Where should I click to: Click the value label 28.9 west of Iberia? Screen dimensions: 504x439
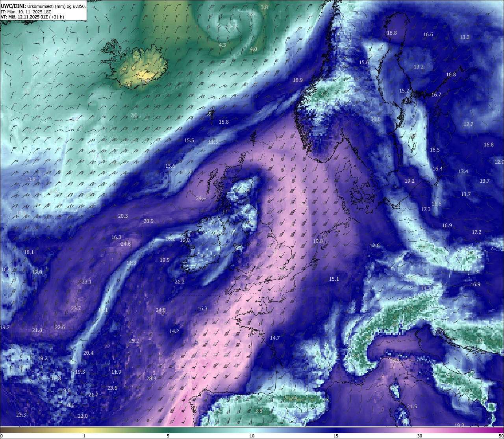[151, 379]
